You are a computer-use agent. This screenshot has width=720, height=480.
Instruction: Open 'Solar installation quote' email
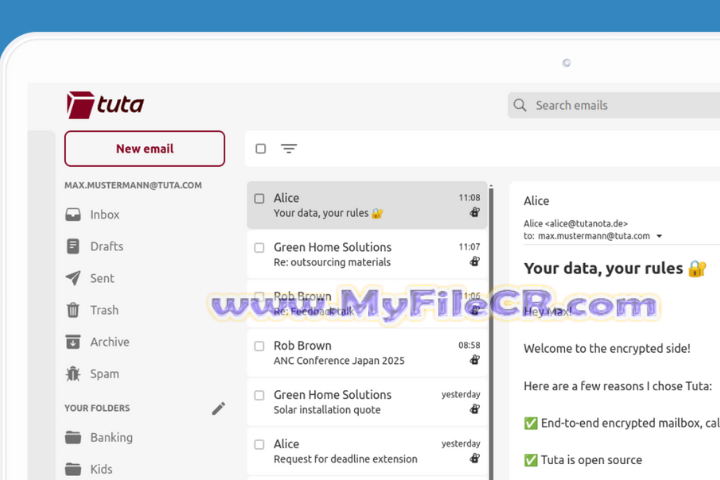coord(367,402)
